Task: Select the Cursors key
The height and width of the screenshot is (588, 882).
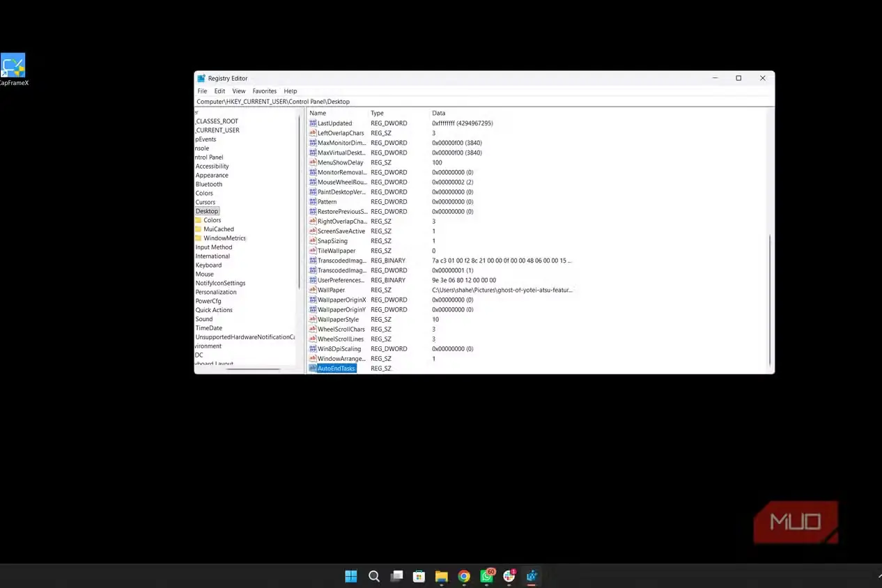Action: tap(206, 203)
